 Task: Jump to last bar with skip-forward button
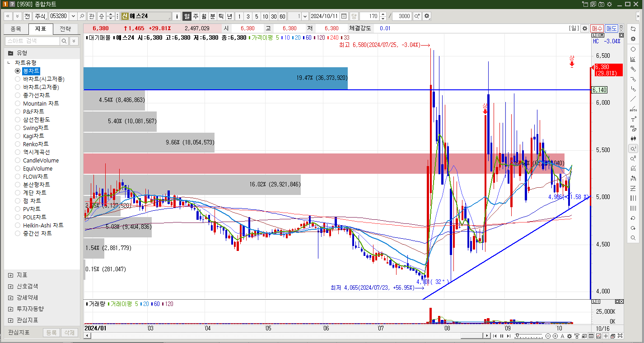click(509, 336)
